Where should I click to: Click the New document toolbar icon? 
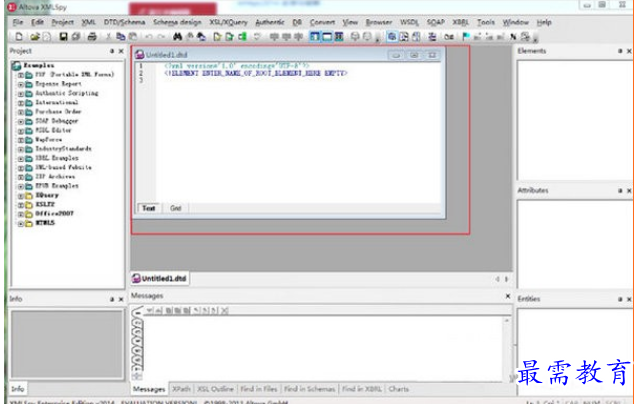pyautogui.click(x=19, y=37)
